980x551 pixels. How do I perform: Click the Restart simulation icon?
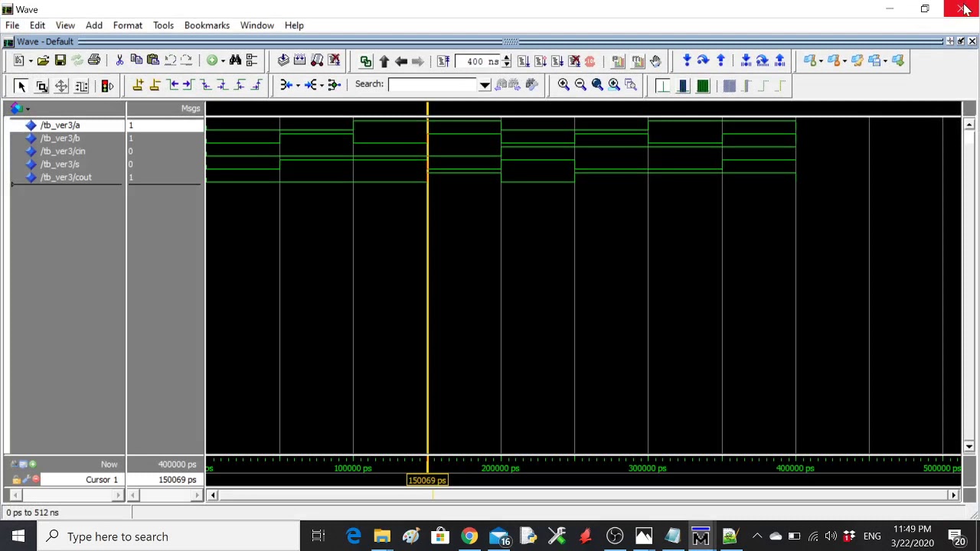pyautogui.click(x=443, y=61)
